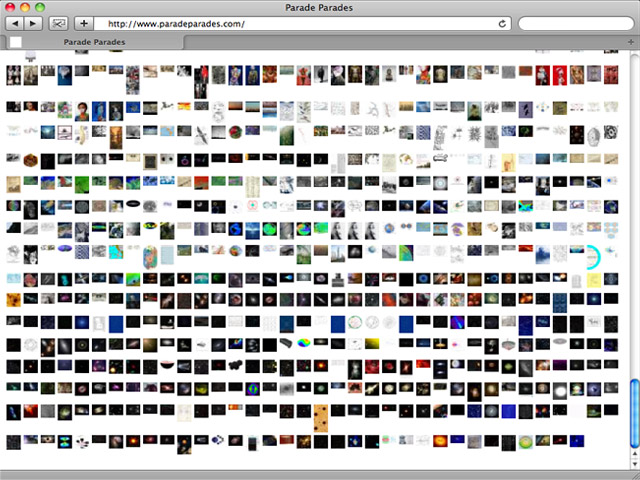Viewport: 640px width, 480px height.
Task: Open the glowing white disc thumbnail
Action: pos(560,391)
